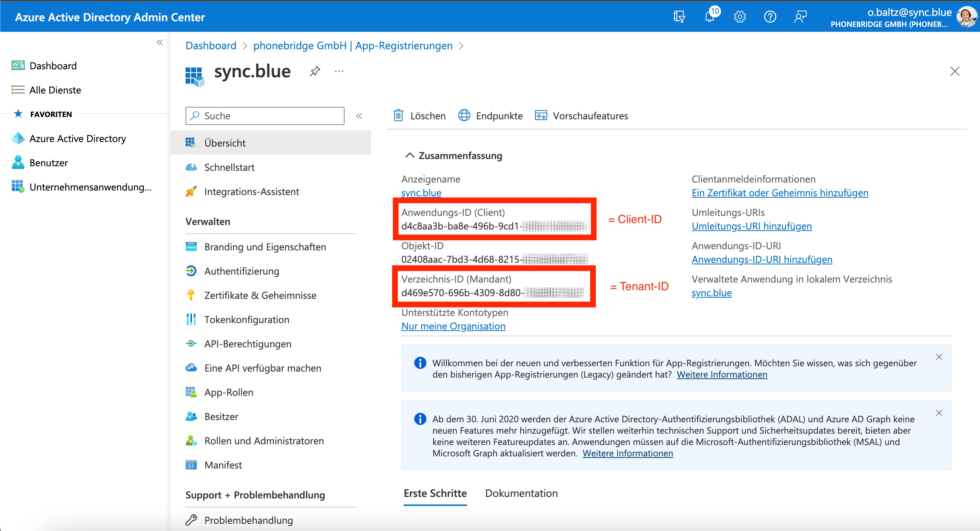The image size is (980, 531).
Task: Open Vorschaufeatures in the toolbar
Action: coord(581,116)
